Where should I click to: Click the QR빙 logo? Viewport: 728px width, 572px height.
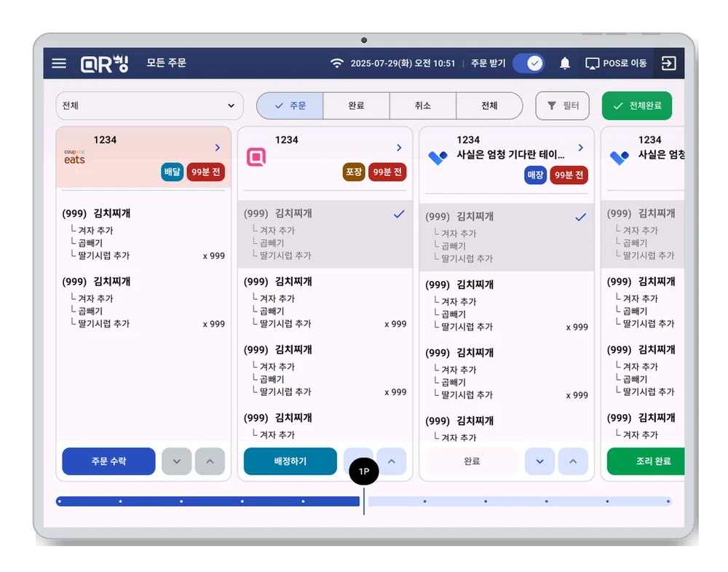click(104, 63)
